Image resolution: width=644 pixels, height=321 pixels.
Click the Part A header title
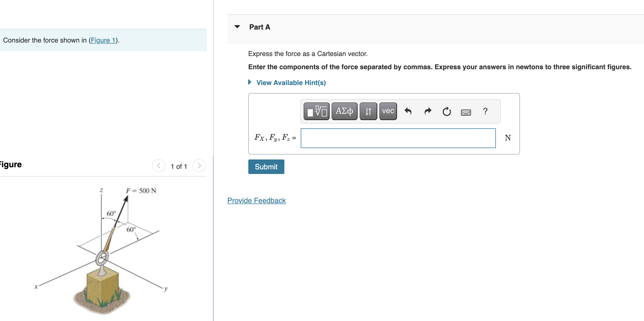coord(259,27)
